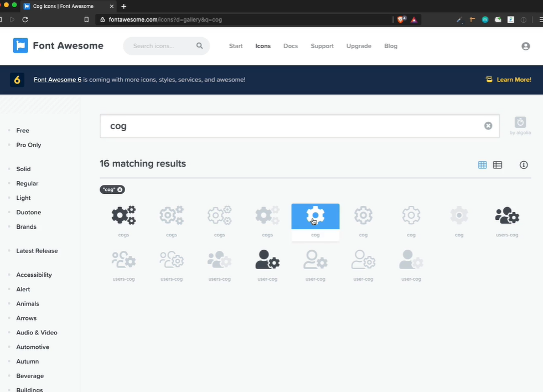Open Support in the top navigation
The image size is (543, 392).
click(322, 46)
